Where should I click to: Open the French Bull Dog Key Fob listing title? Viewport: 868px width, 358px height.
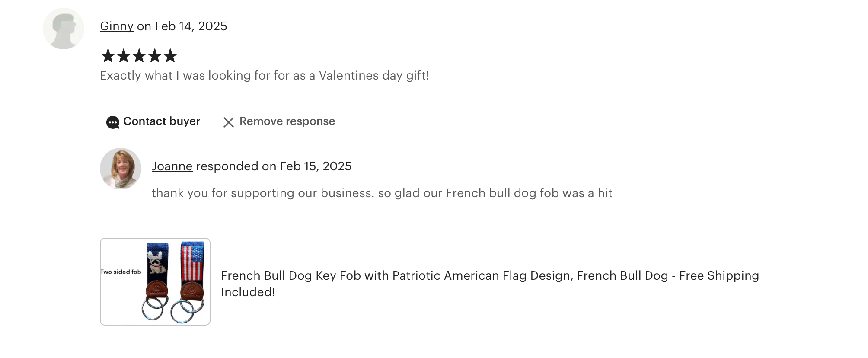(x=490, y=284)
